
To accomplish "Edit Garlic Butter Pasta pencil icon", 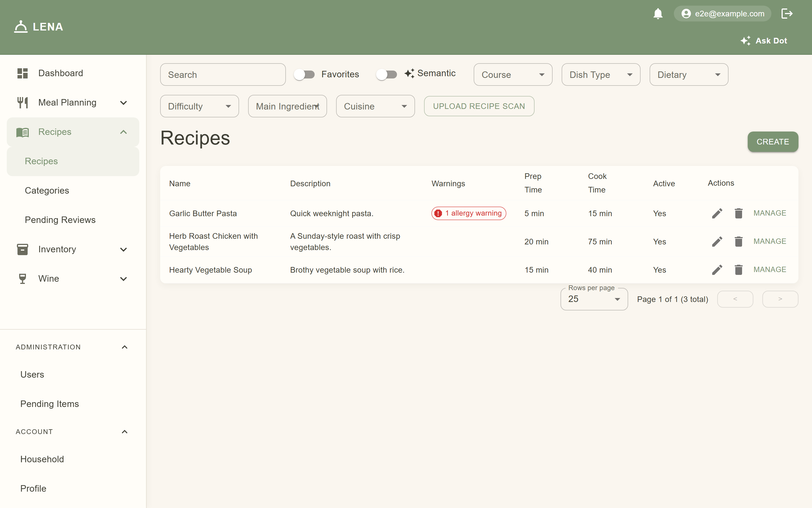I will point(717,213).
